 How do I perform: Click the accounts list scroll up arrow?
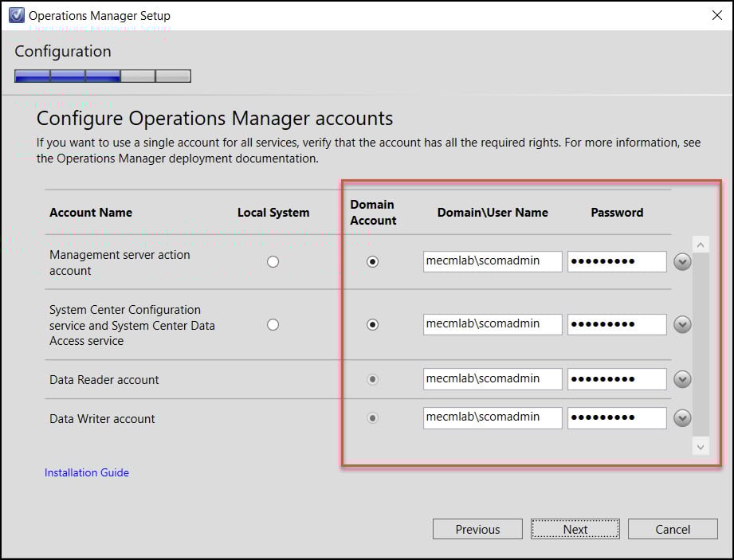point(701,245)
